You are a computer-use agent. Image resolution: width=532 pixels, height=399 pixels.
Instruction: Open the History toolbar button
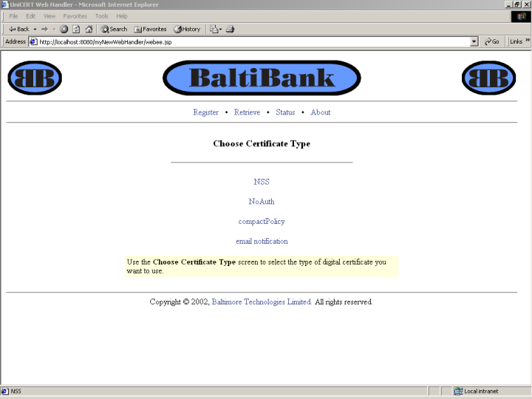[187, 29]
